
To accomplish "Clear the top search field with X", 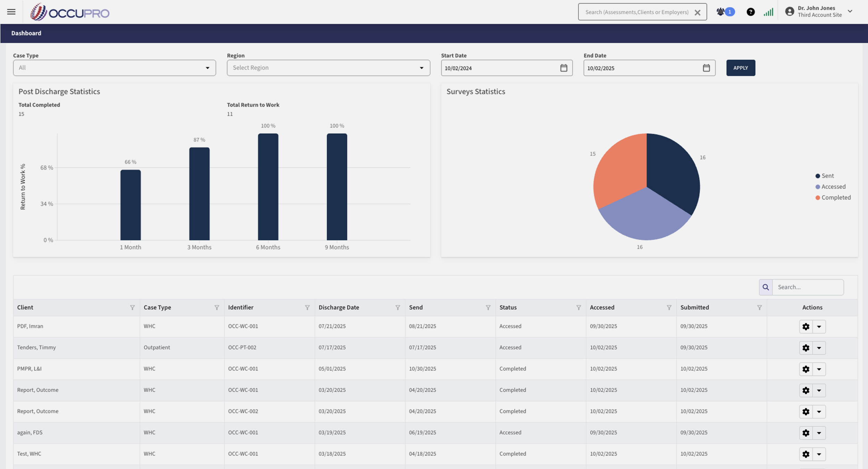I will point(697,13).
